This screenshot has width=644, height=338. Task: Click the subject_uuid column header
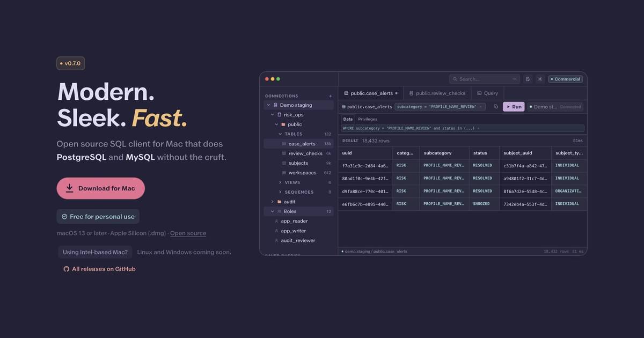pyautogui.click(x=525, y=153)
